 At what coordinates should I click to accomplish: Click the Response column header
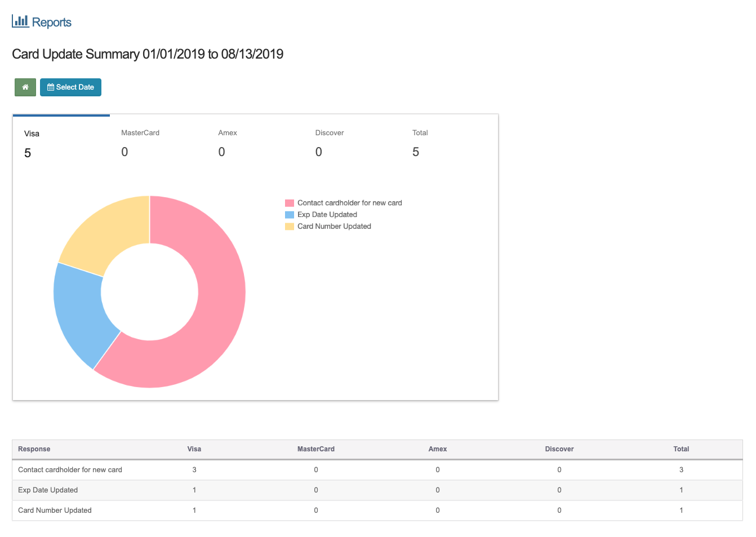pos(34,449)
